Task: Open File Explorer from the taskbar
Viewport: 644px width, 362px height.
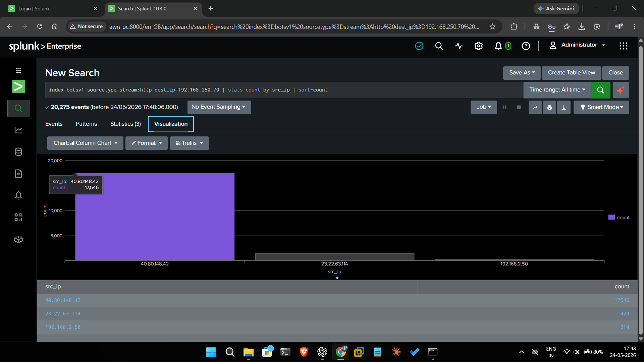Action: click(x=248, y=352)
